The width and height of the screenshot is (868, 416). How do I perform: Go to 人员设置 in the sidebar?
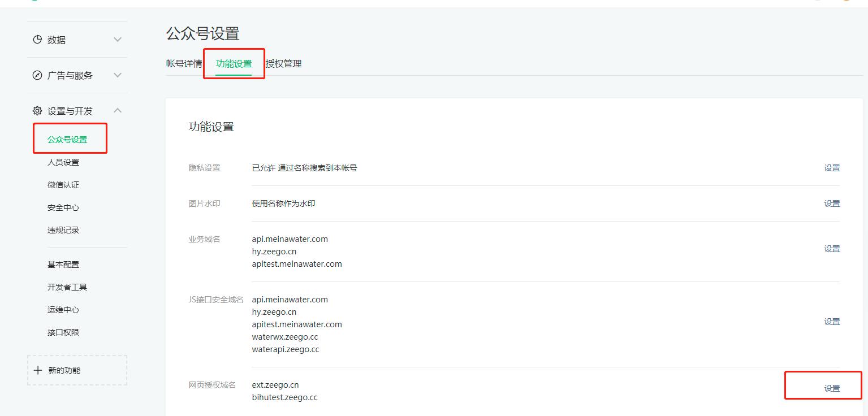pyautogui.click(x=63, y=162)
